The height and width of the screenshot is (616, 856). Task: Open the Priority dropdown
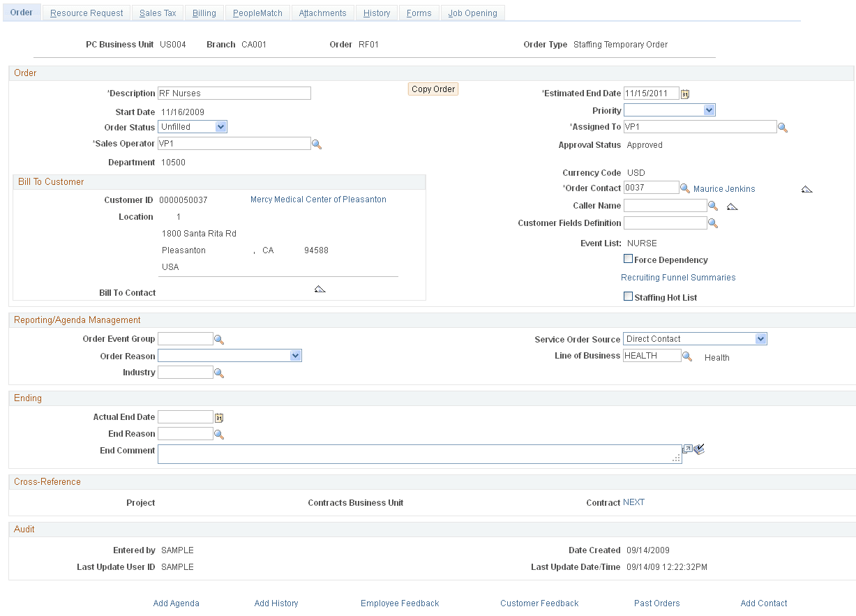pos(709,110)
